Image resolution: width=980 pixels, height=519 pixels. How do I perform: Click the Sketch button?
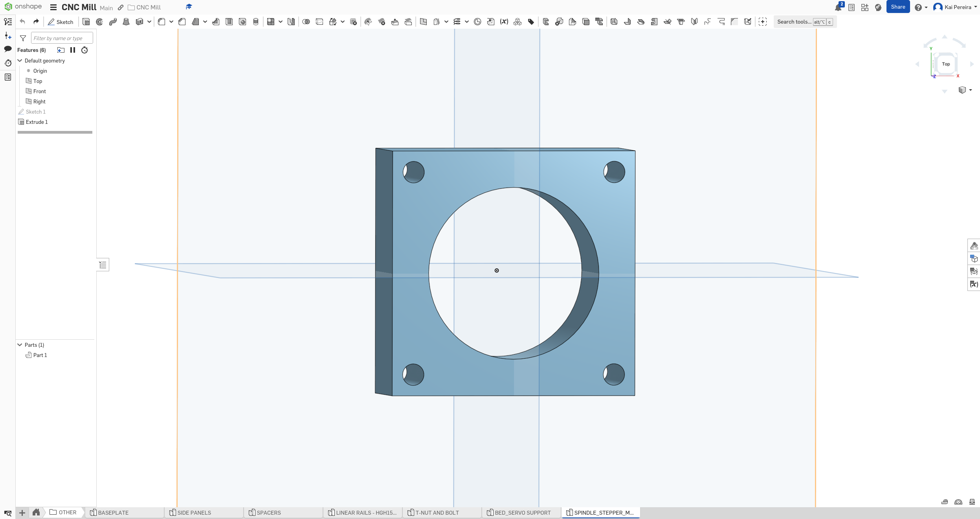coord(61,22)
